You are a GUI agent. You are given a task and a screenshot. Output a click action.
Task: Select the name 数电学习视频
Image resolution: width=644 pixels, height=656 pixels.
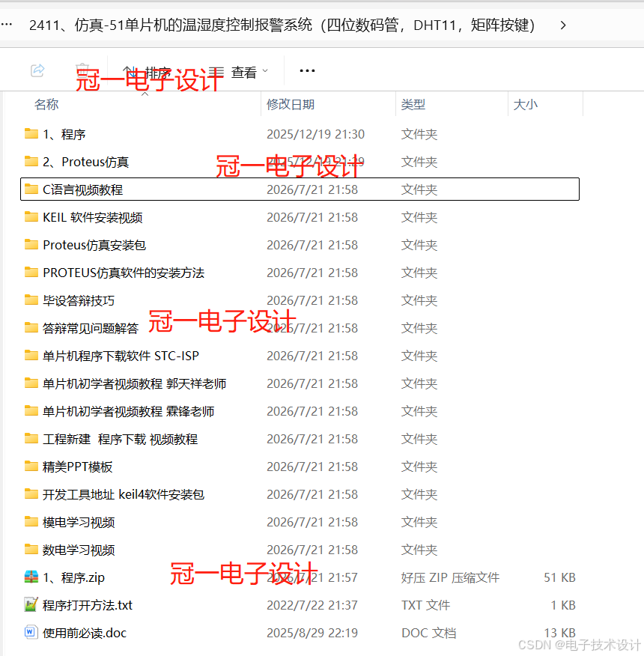coord(79,550)
